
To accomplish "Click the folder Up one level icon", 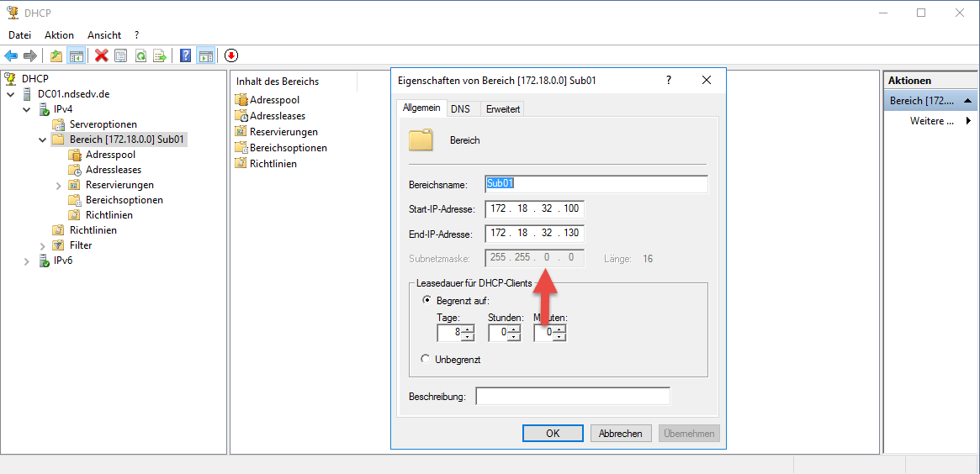I will click(x=56, y=55).
